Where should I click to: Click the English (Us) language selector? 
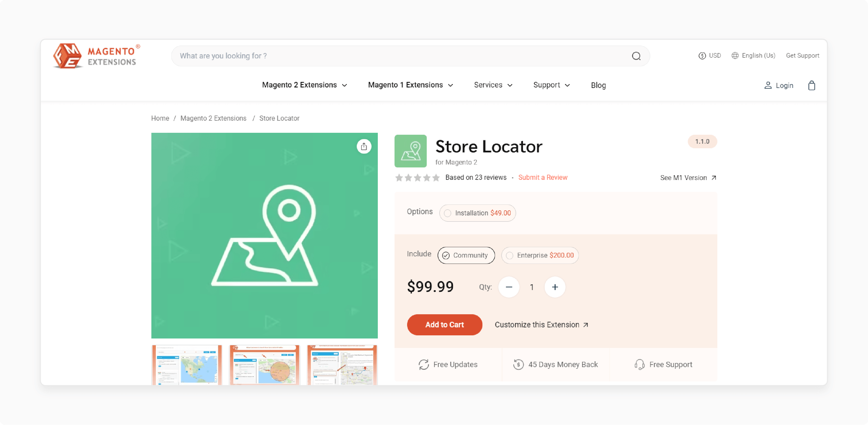tap(753, 56)
